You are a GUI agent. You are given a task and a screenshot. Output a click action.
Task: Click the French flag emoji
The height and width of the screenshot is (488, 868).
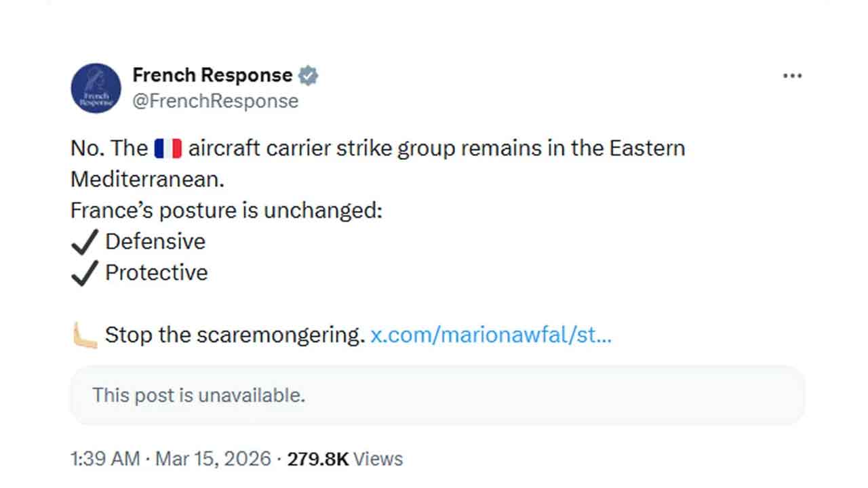(x=168, y=148)
